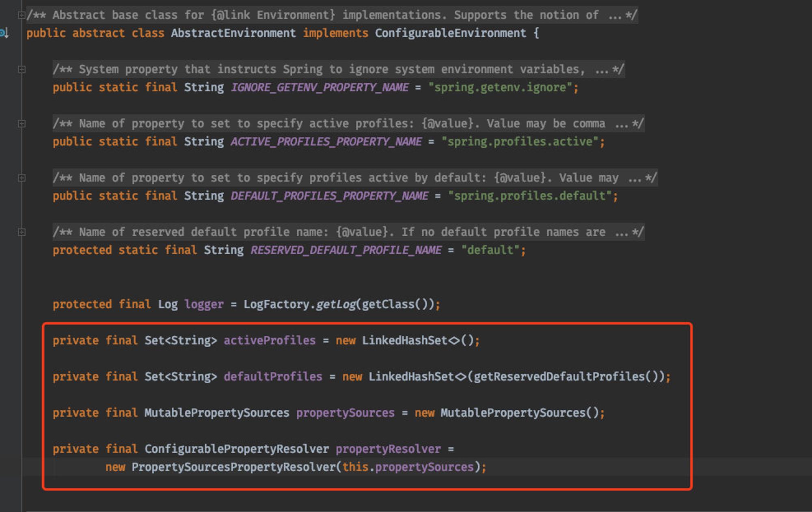Click the RESERVED_DEFAULT_PROFILE_NAME constant
The height and width of the screenshot is (512, 812).
[346, 250]
